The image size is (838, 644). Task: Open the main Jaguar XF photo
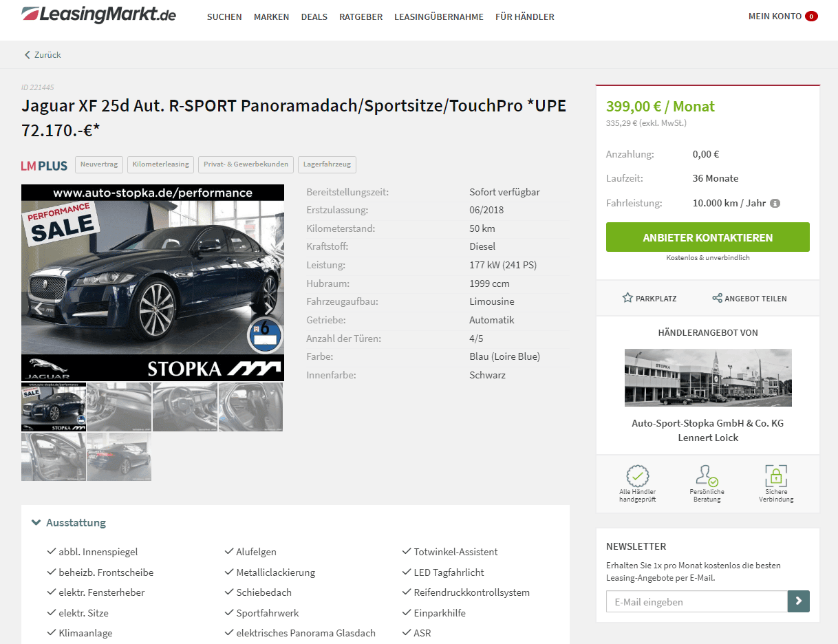coord(153,283)
